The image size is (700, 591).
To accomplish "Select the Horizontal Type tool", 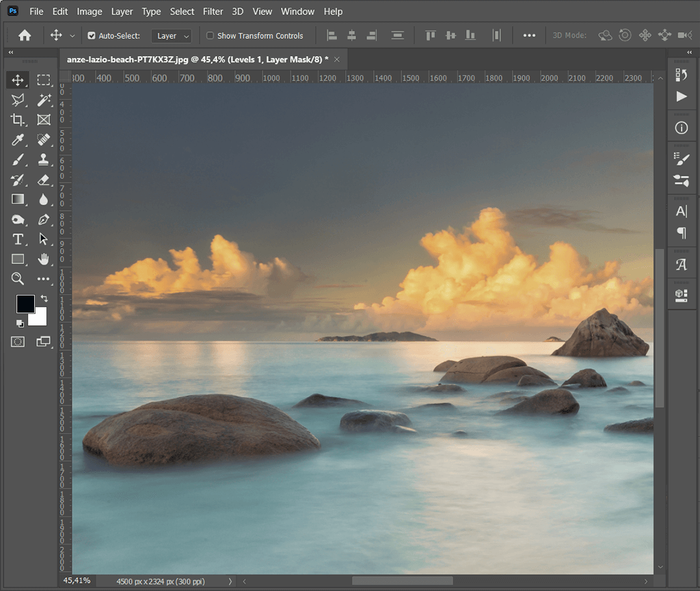I will 17,239.
